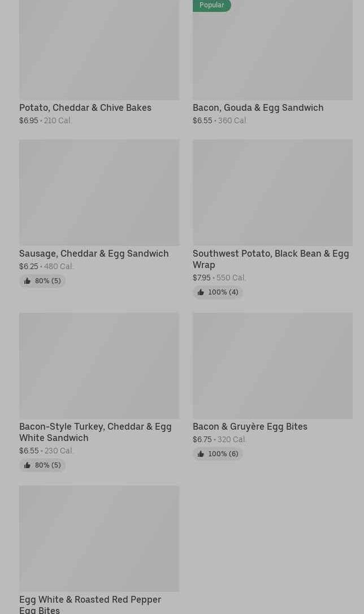The height and width of the screenshot is (614, 364).
Task: Select Sausage, Cheddar & Egg Sandwich photo
Action: [99, 192]
